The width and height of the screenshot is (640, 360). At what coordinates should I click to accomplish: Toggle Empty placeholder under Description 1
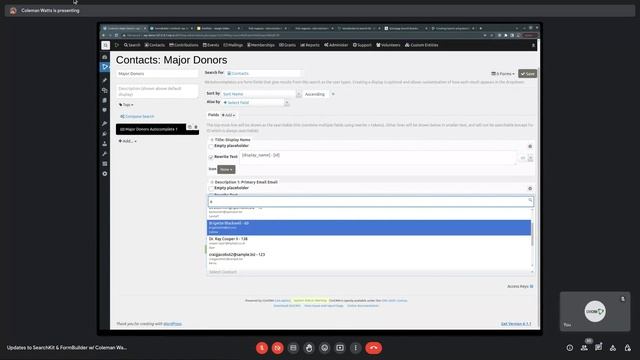point(211,188)
